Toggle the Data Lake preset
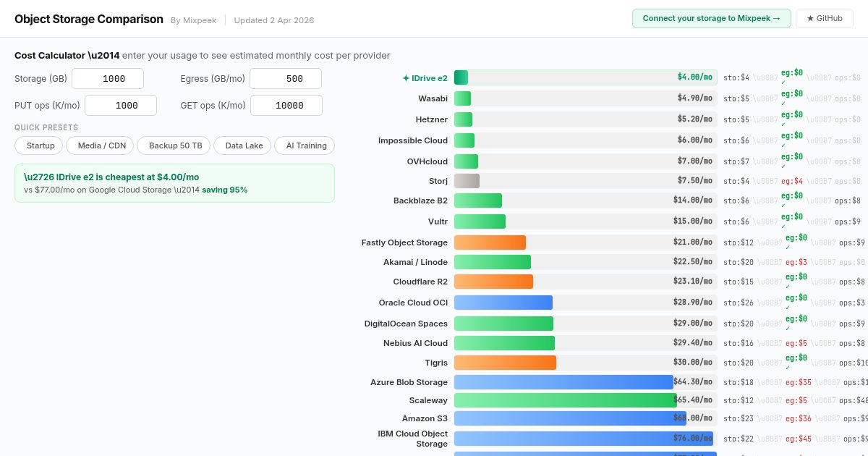This screenshot has width=868, height=456. pyautogui.click(x=243, y=145)
